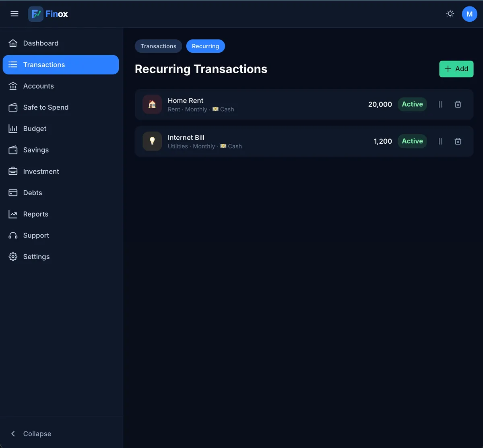Go to Dashboard in the sidebar

(x=61, y=43)
